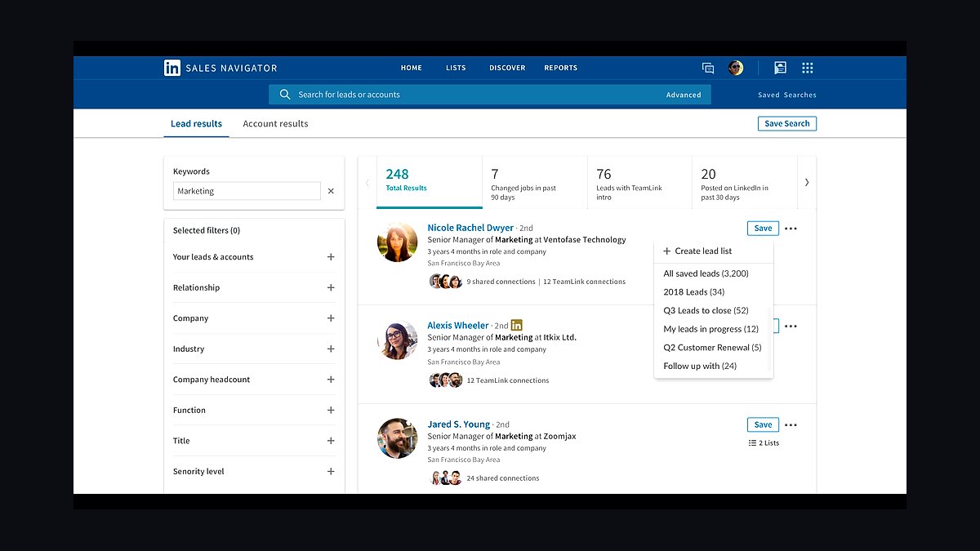Click Selected filters (0) header
980x551 pixels.
coord(207,230)
